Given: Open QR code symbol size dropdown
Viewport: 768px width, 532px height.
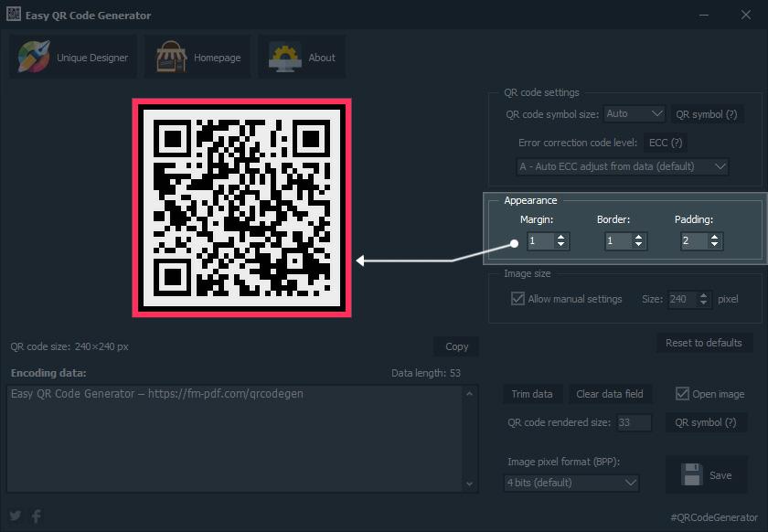Looking at the screenshot, I should 634,113.
